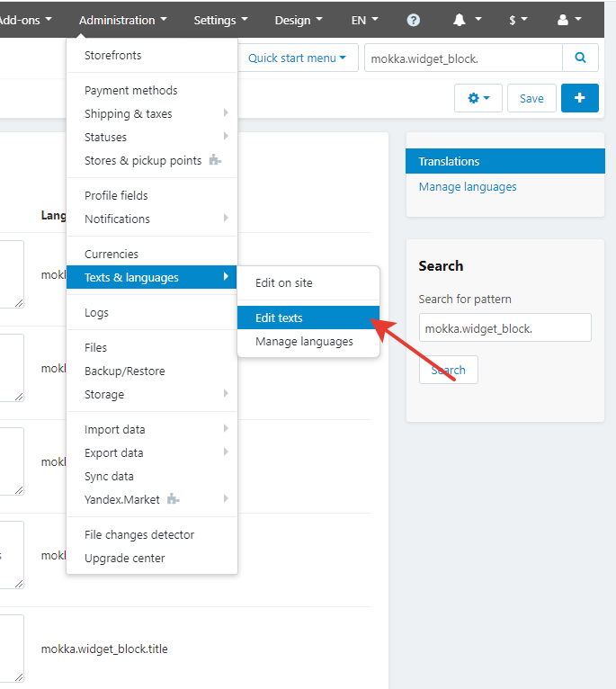
Task: Click the help question mark icon
Action: 413,20
